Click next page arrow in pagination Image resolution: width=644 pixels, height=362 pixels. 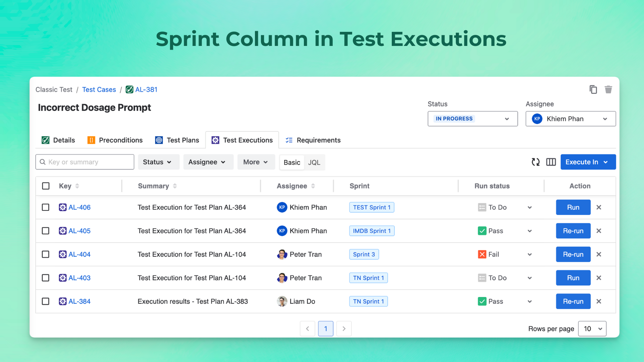tap(344, 329)
